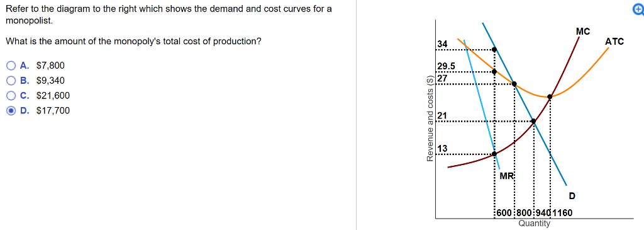644x230 pixels.
Task: Click the ATC minimum point dot
Action: coord(550,96)
